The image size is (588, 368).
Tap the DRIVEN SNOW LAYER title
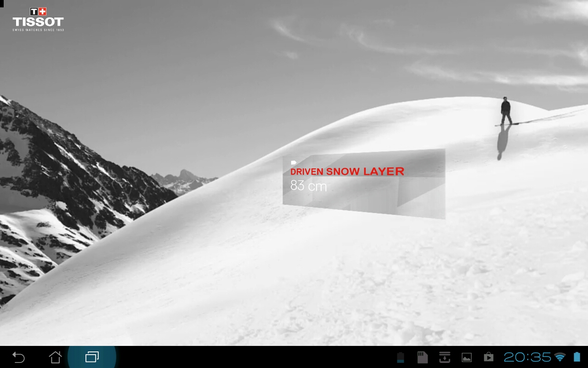click(x=347, y=172)
